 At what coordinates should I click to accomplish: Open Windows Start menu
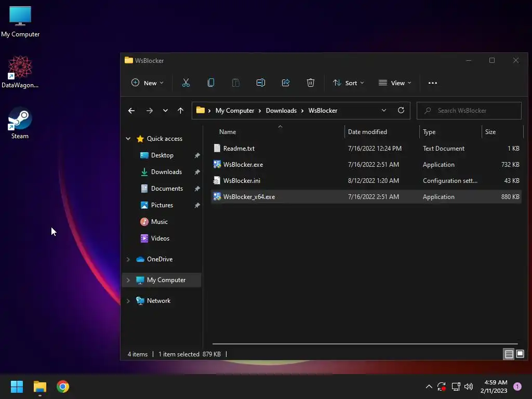click(x=17, y=387)
